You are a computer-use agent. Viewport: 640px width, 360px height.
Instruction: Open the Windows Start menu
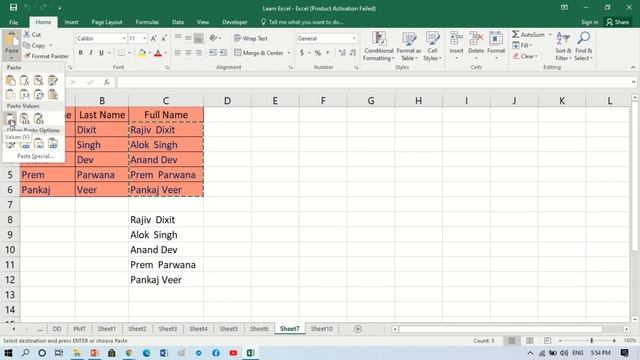(8, 353)
